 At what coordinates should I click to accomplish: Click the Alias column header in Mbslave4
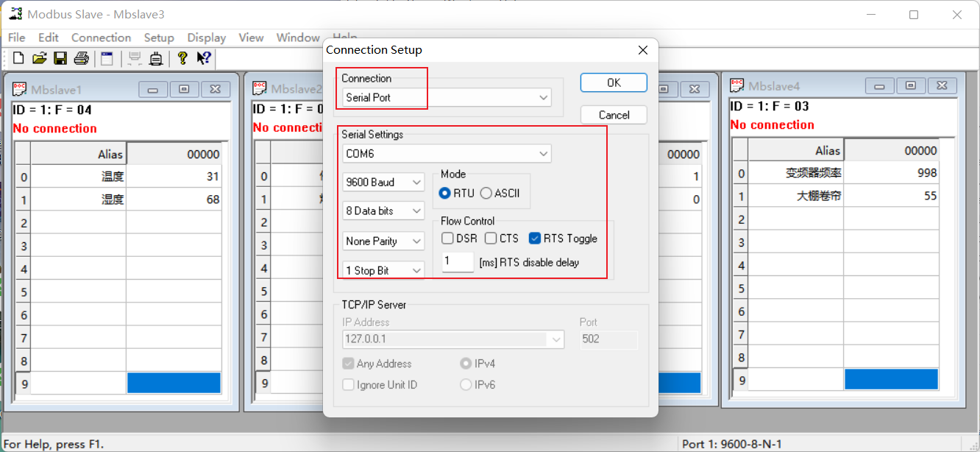coord(796,150)
